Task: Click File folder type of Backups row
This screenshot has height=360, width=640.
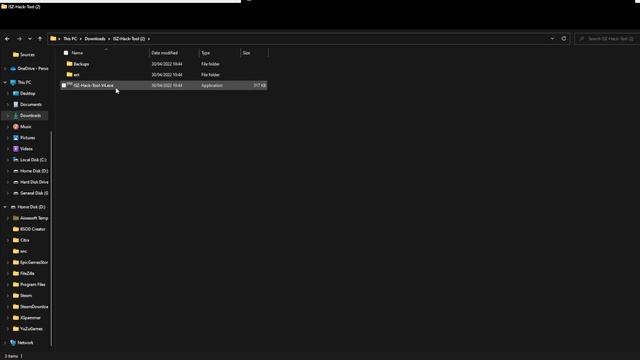Action: coord(210,64)
